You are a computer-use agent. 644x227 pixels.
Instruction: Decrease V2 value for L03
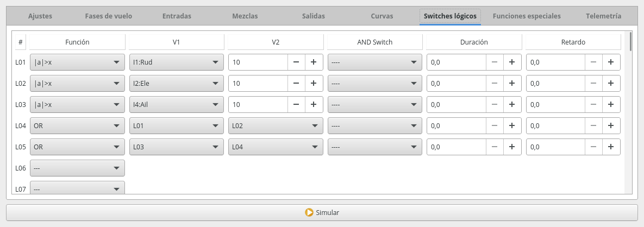click(x=296, y=105)
